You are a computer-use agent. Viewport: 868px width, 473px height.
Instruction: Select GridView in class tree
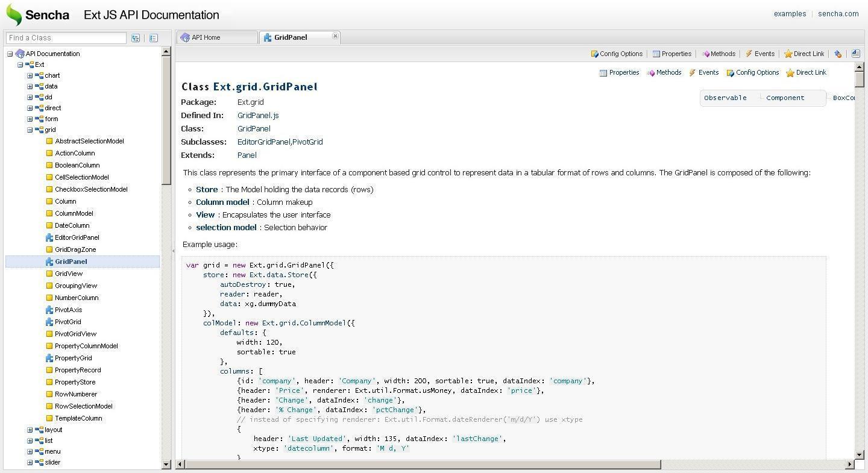pyautogui.click(x=69, y=274)
